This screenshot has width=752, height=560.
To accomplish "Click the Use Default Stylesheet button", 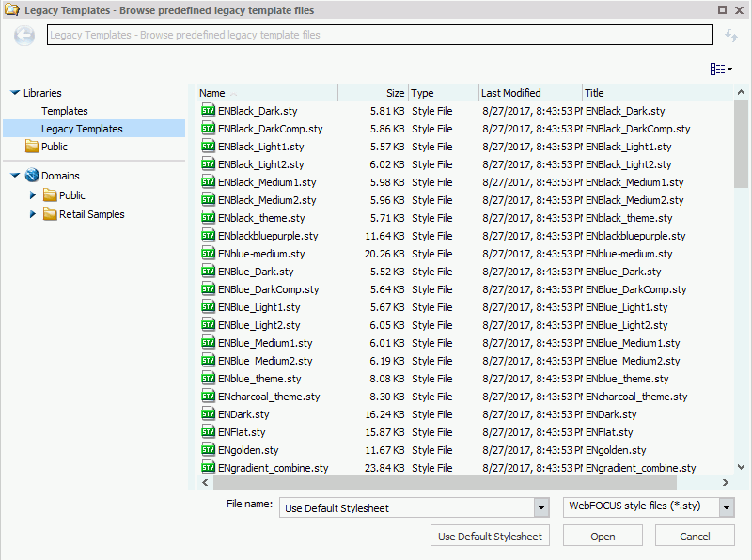I will (x=490, y=536).
